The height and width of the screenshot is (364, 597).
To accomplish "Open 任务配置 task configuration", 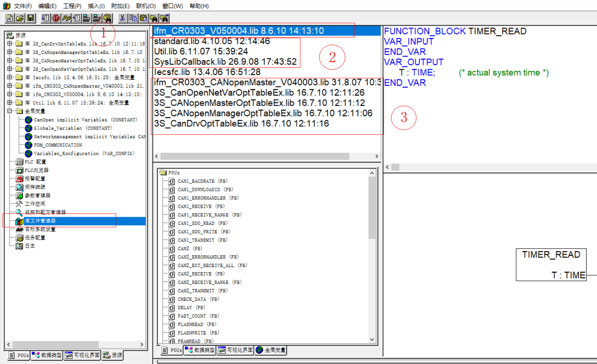I will 35,238.
